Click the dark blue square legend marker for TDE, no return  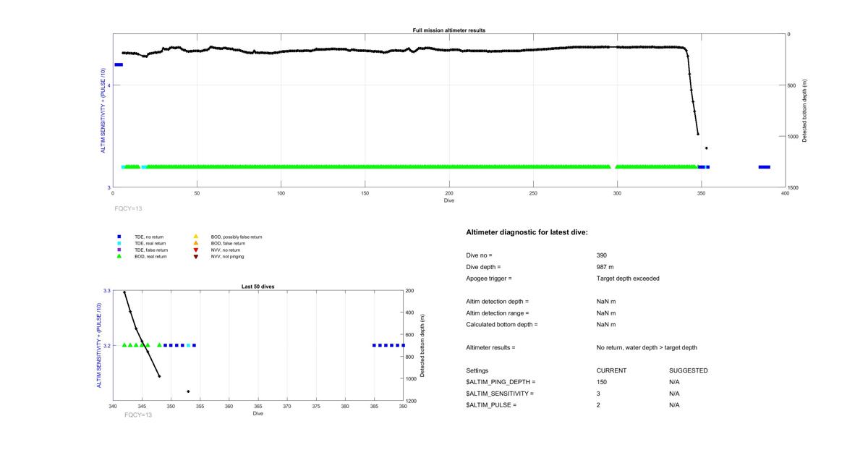coord(120,237)
